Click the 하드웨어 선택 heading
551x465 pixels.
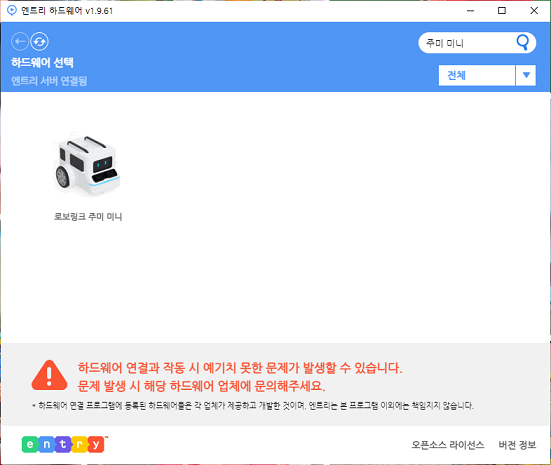42,63
